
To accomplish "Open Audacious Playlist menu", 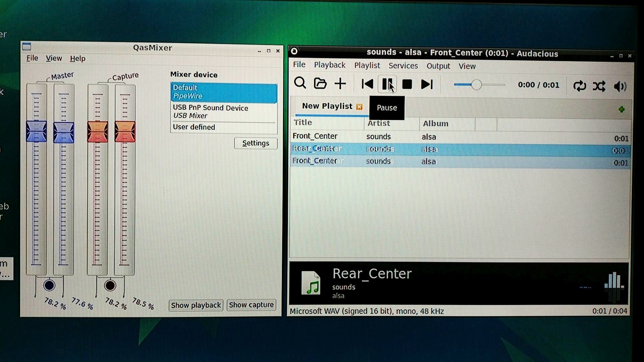I will 367,65.
